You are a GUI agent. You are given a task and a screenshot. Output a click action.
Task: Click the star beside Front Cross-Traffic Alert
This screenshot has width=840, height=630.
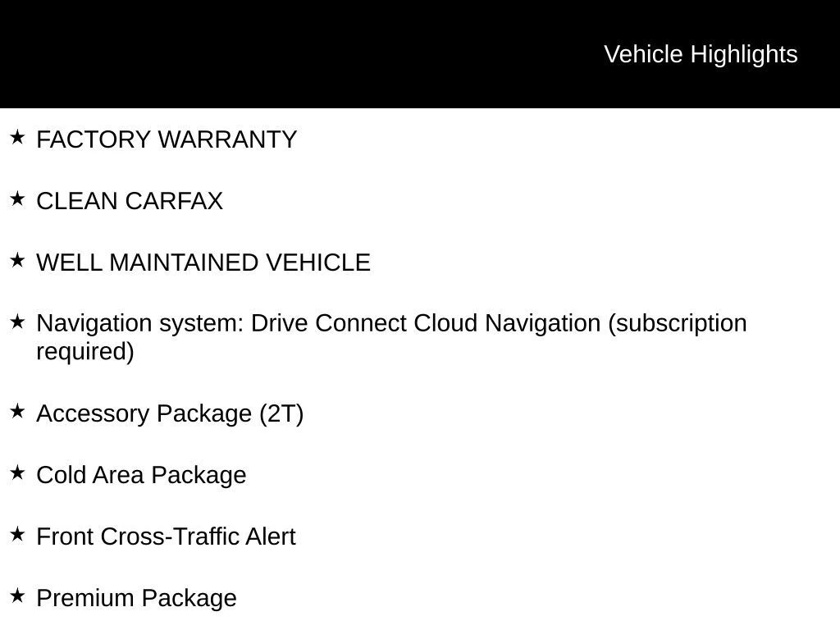click(x=18, y=535)
